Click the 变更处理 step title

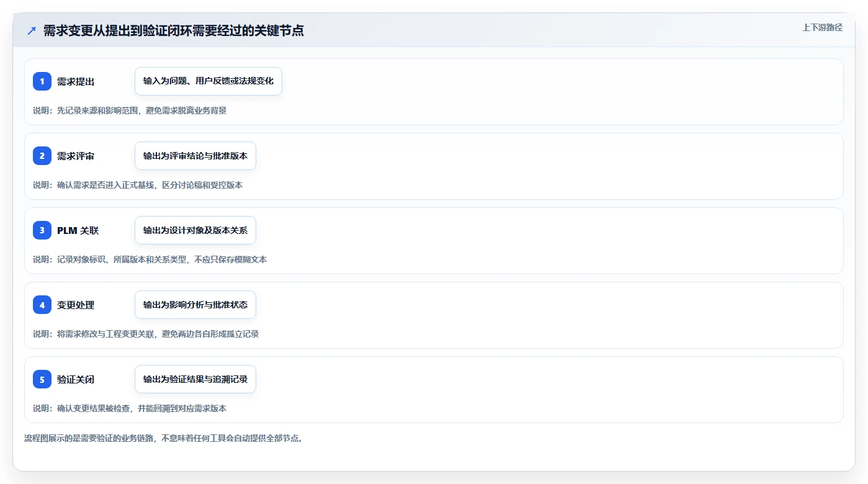point(76,305)
